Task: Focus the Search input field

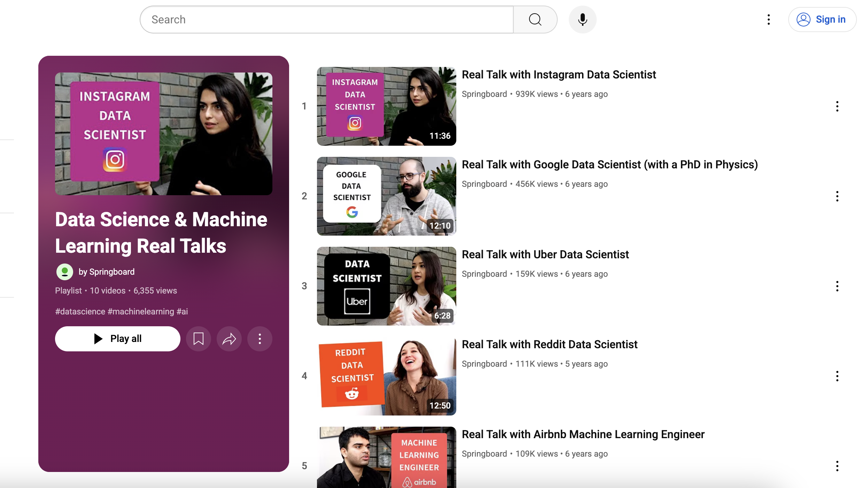Action: click(327, 20)
